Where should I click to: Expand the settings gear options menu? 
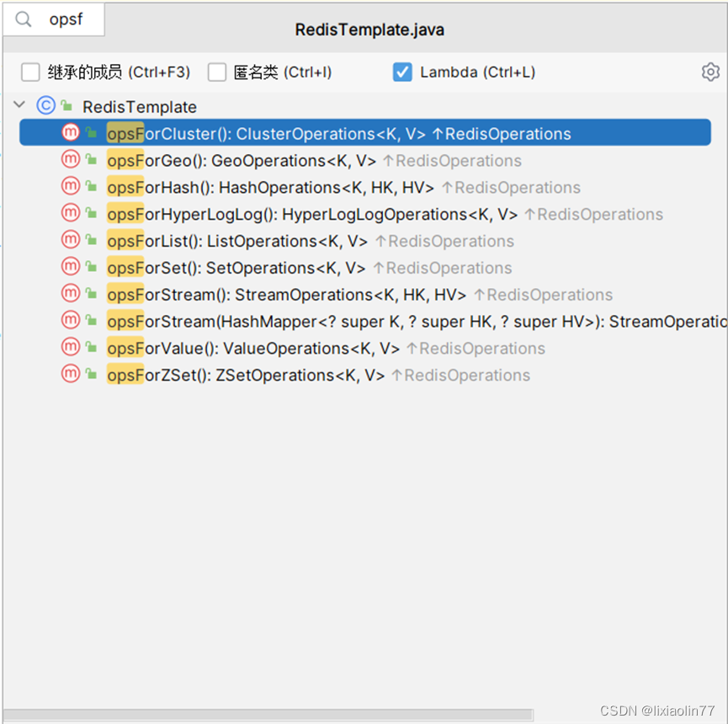[709, 72]
